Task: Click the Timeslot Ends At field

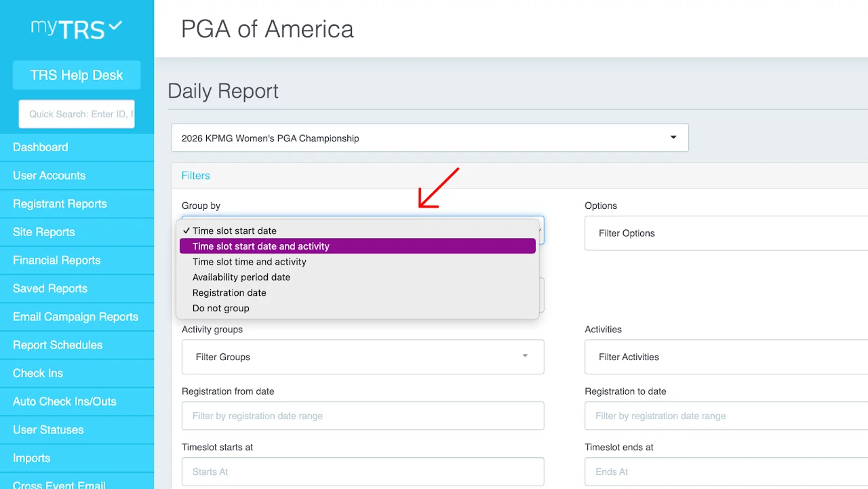Action: click(726, 471)
